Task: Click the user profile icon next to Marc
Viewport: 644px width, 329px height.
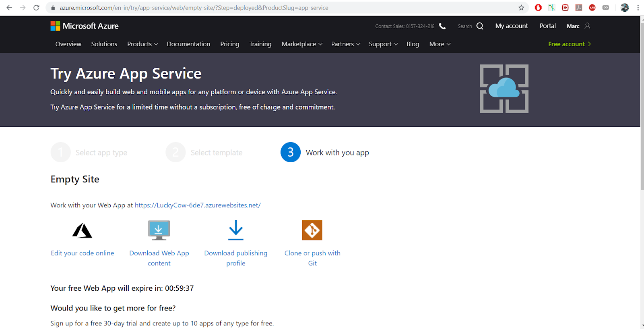Action: [587, 26]
